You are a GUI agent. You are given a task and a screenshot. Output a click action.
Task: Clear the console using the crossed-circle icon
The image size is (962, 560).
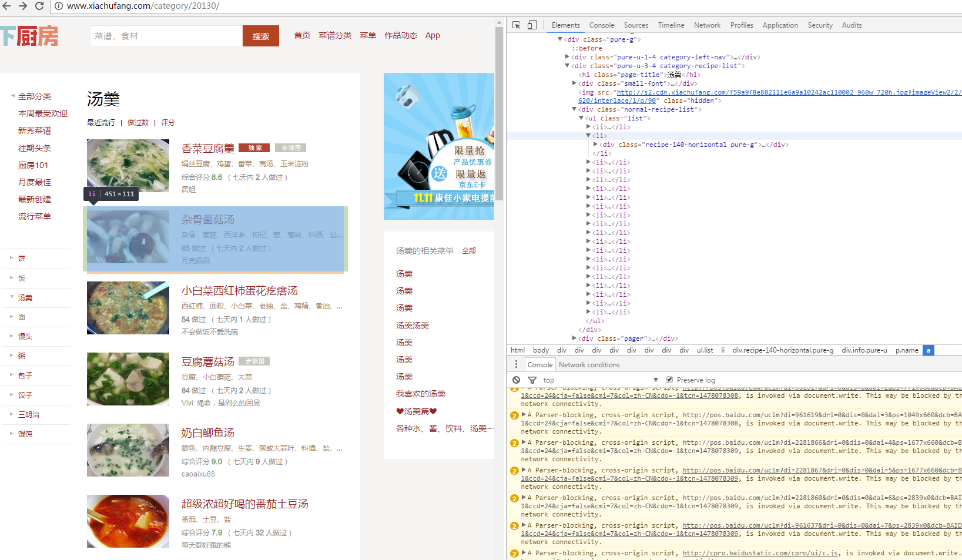(x=516, y=380)
